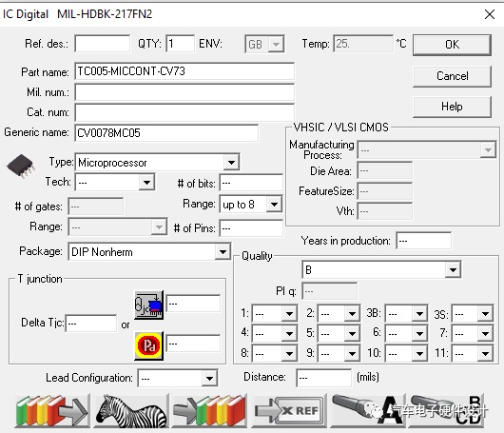The height and width of the screenshot is (433, 504).
Task: Click the flashlight search BCD icon
Action: [446, 411]
